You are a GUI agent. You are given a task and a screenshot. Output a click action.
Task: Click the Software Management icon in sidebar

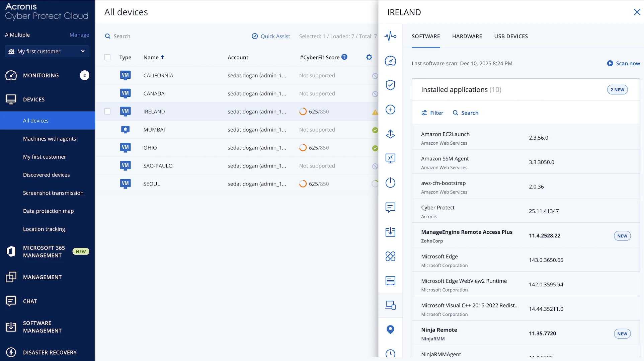[11, 327]
